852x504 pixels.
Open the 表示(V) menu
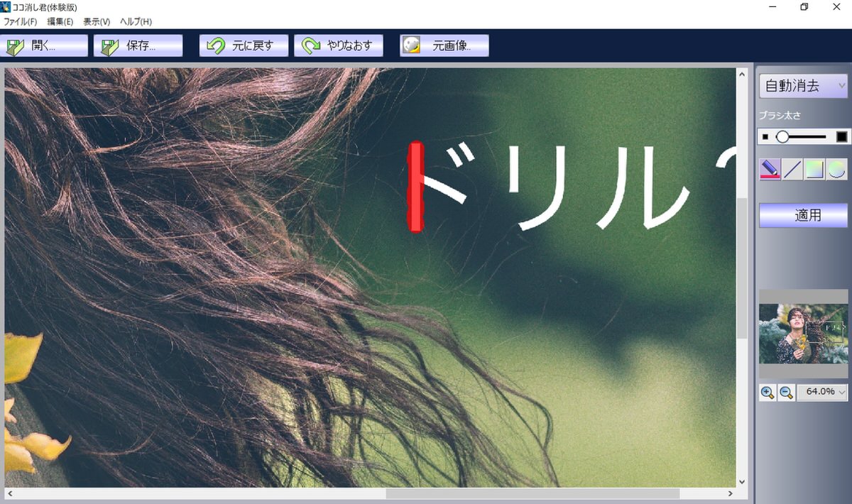pyautogui.click(x=97, y=22)
